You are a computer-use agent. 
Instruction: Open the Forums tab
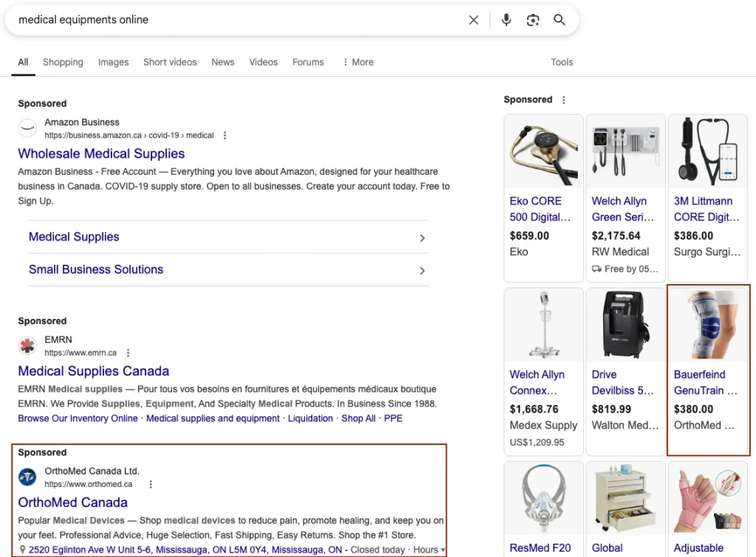pos(308,62)
